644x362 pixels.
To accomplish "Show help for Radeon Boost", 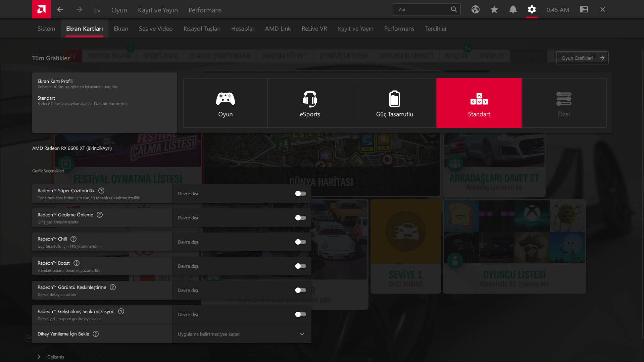I will coord(77,263).
